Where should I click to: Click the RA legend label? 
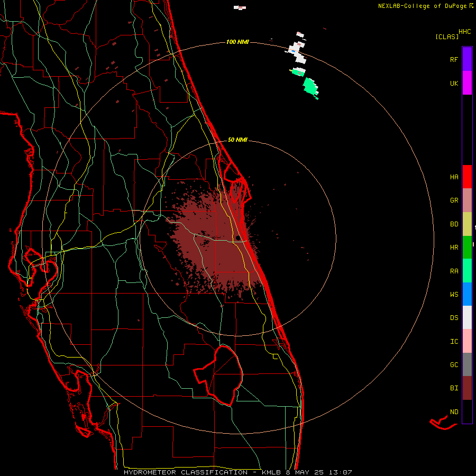(x=454, y=271)
